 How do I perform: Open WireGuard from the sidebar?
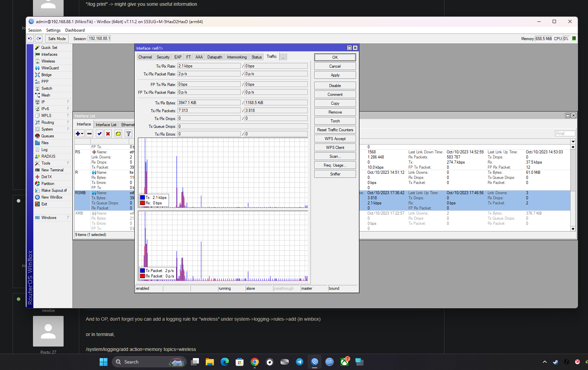click(50, 68)
